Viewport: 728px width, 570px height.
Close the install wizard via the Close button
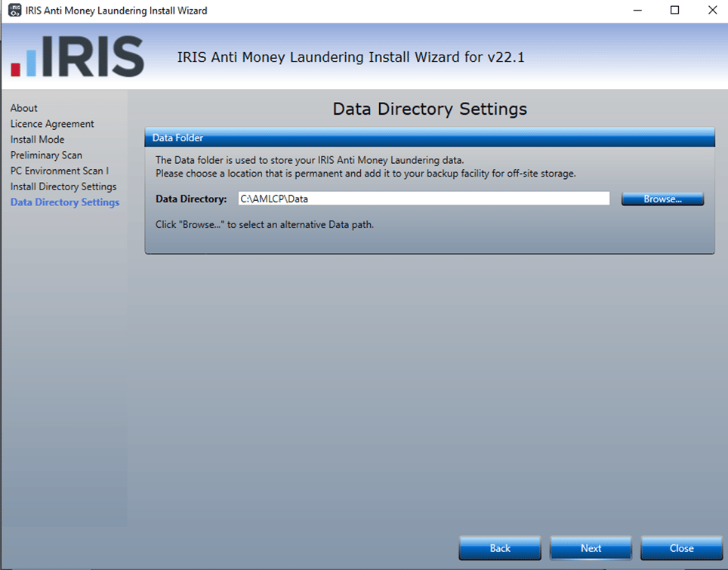(x=681, y=548)
